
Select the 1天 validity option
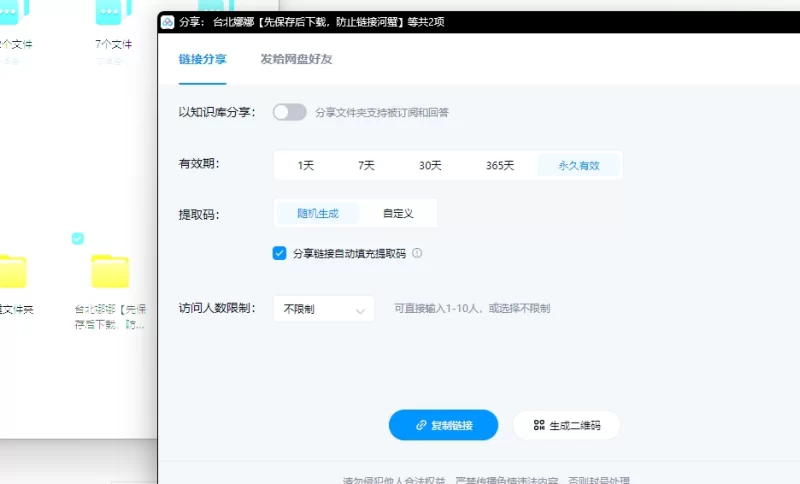306,165
